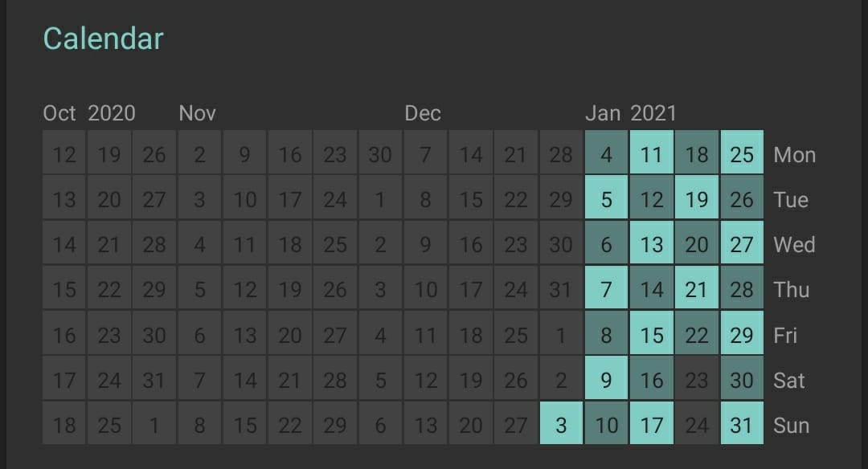
Task: Toggle the Monday January 11 cell
Action: click(x=652, y=152)
